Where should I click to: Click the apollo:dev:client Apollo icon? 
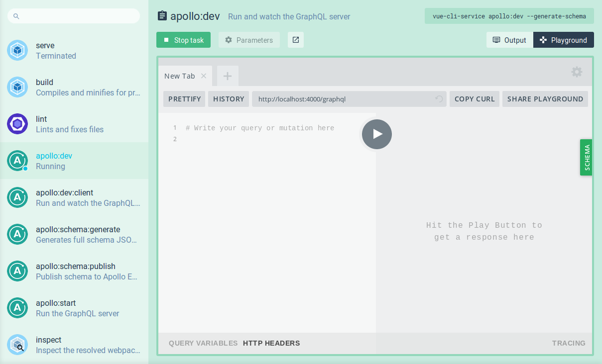coord(17,197)
